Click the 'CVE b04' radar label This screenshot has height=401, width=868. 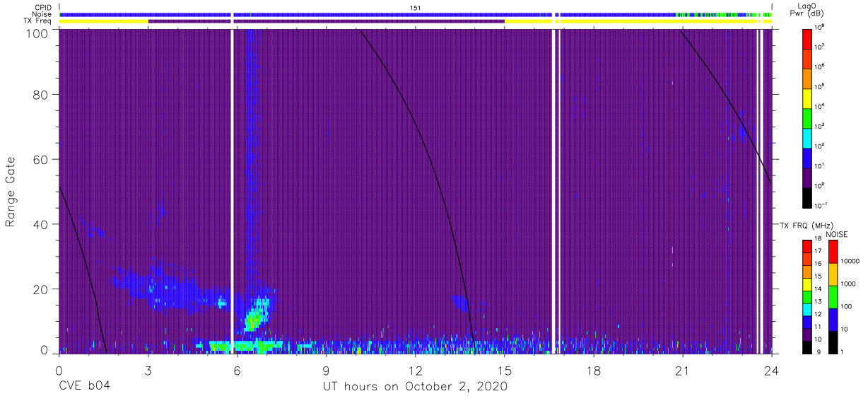point(84,387)
